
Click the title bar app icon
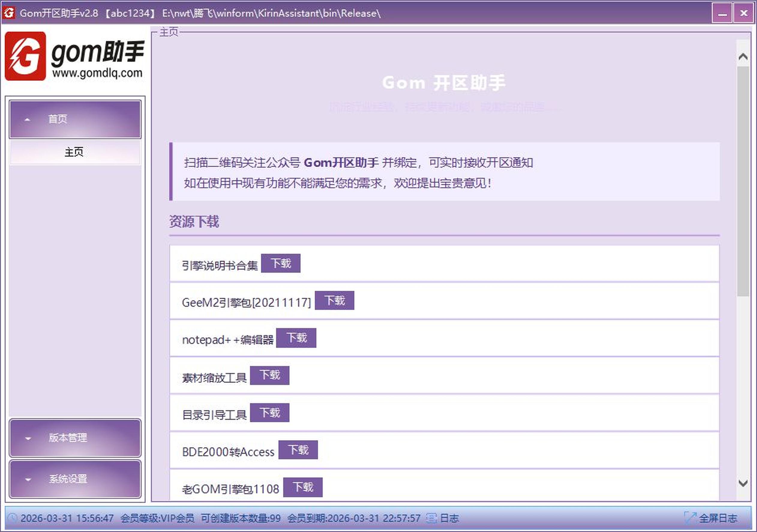pos(9,13)
